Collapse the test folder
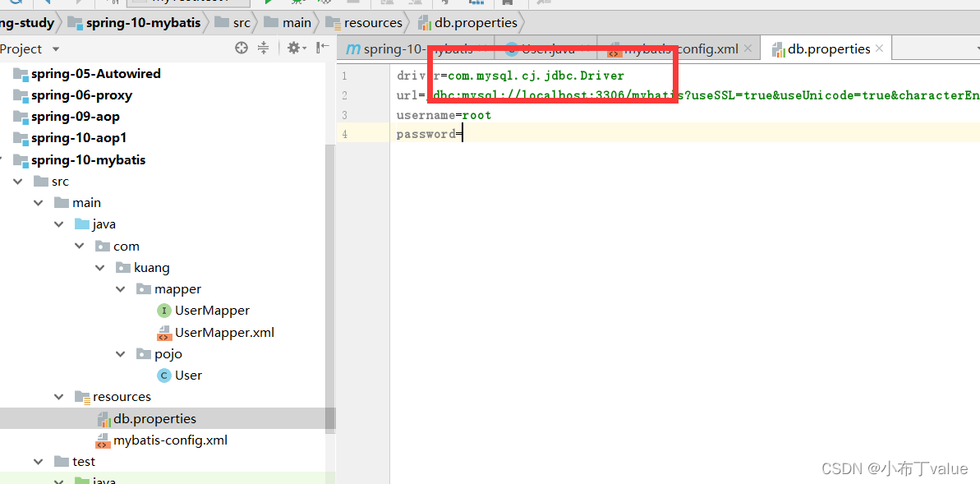Image resolution: width=980 pixels, height=484 pixels. [39, 462]
